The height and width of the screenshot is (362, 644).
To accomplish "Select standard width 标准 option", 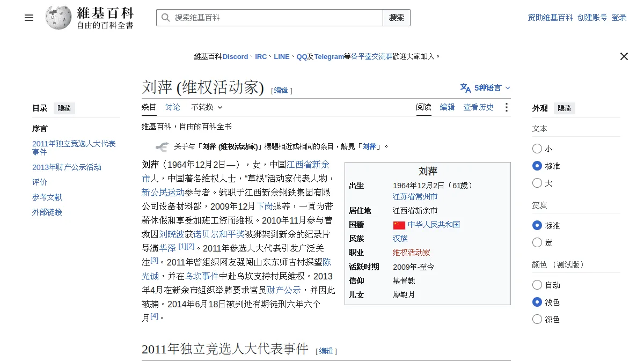I will click(537, 225).
